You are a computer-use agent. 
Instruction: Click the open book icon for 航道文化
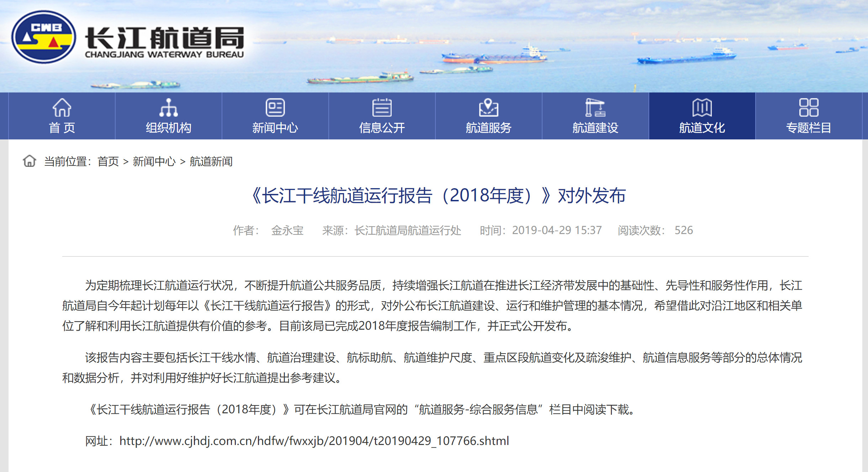tap(702, 107)
